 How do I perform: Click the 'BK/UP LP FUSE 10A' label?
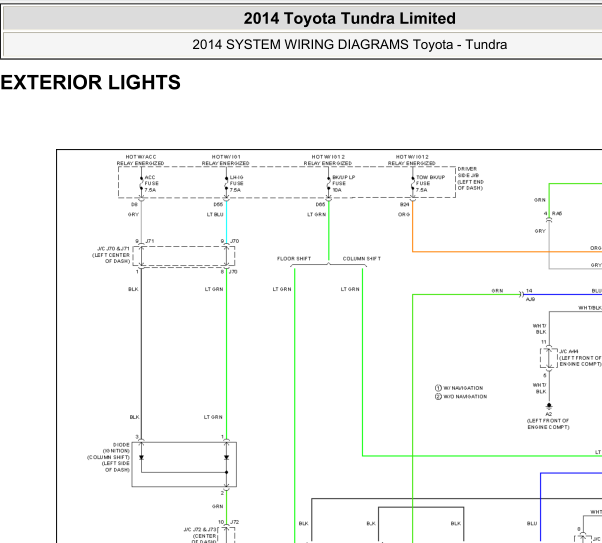pyautogui.click(x=343, y=184)
